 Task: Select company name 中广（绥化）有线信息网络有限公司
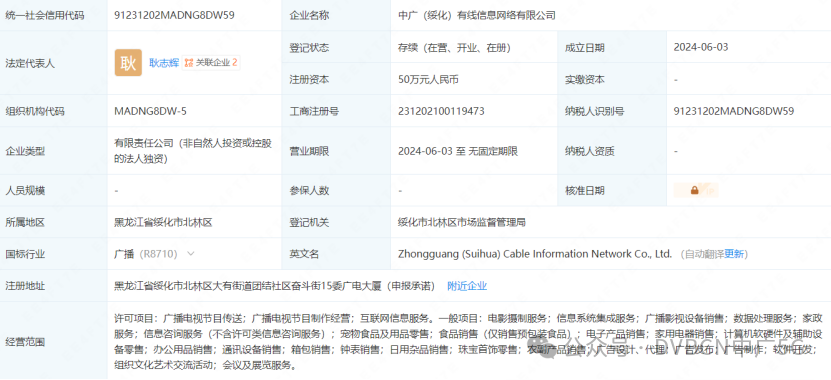click(x=477, y=15)
